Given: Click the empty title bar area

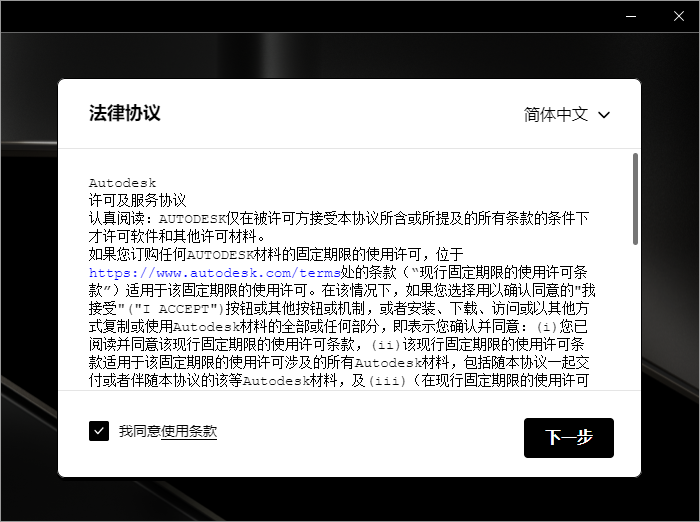Looking at the screenshot, I should (x=300, y=16).
